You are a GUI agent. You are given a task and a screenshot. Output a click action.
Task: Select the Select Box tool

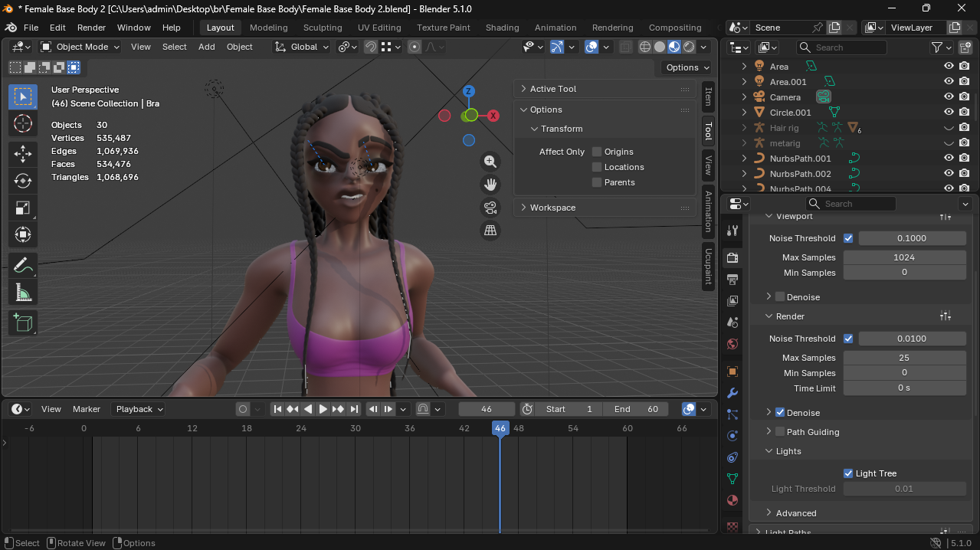point(23,97)
